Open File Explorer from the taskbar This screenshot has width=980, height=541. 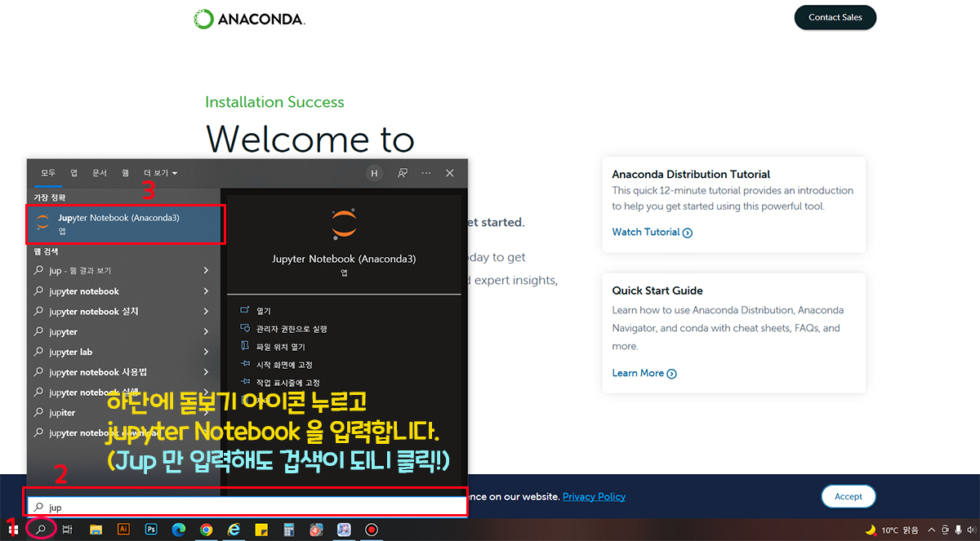pyautogui.click(x=96, y=530)
